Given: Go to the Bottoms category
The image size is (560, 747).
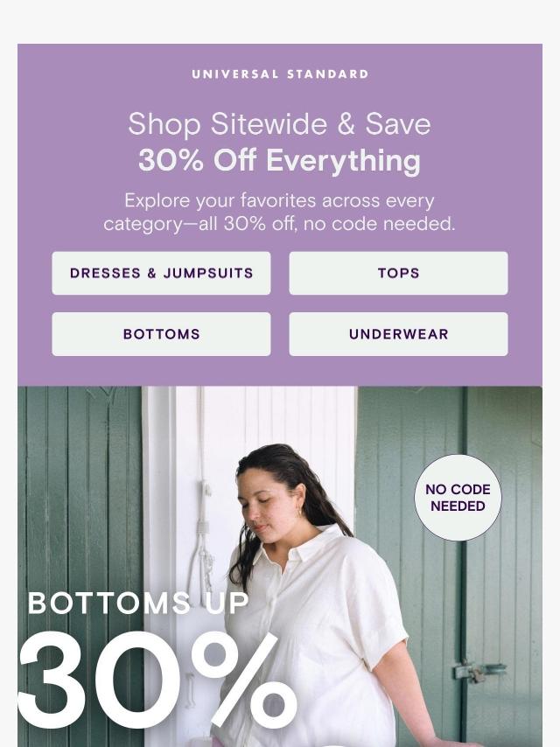Looking at the screenshot, I should (161, 334).
